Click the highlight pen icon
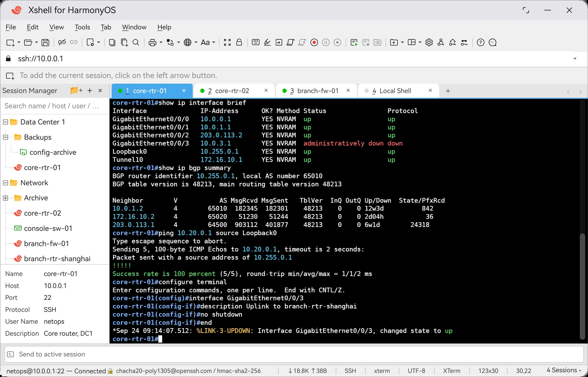This screenshot has width=588, height=377. click(267, 42)
